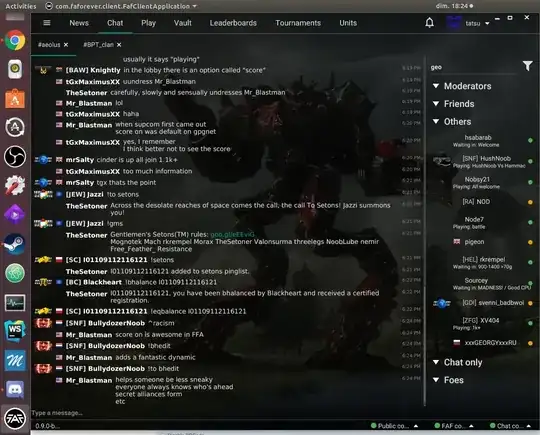
Task: Click user Node7 in user list
Action: (474, 220)
